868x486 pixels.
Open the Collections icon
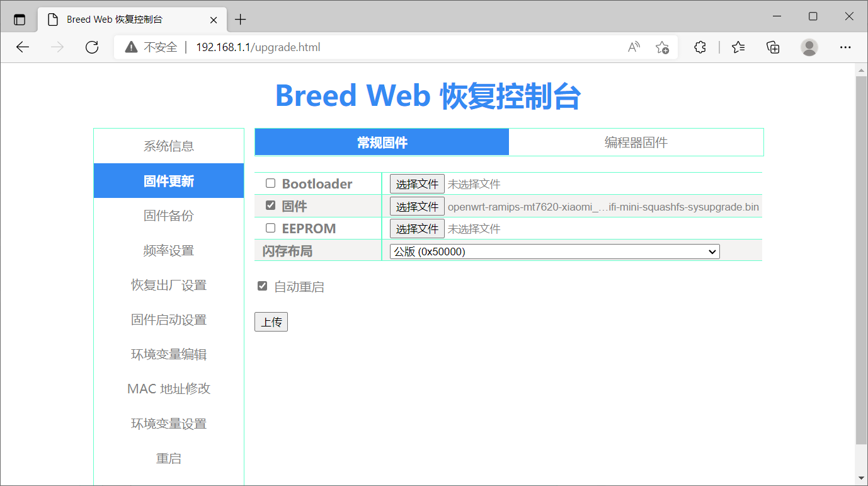pyautogui.click(x=773, y=47)
